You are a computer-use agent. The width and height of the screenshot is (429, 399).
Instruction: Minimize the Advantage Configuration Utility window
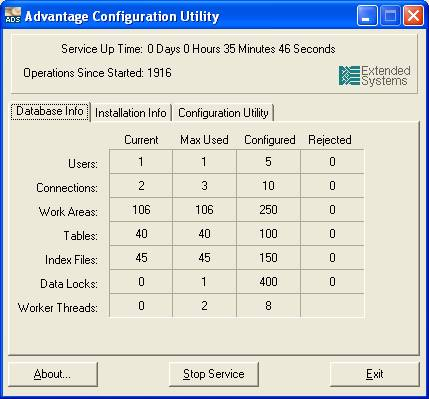click(x=367, y=15)
